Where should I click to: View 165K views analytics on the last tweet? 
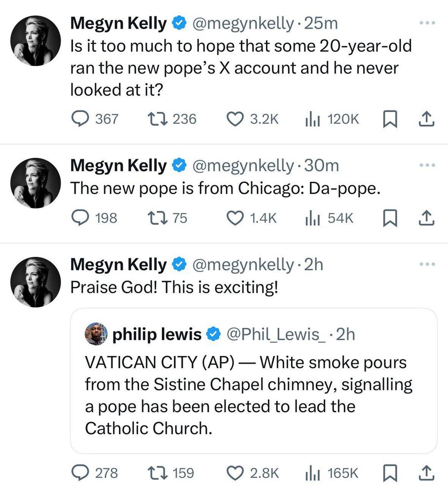(332, 473)
